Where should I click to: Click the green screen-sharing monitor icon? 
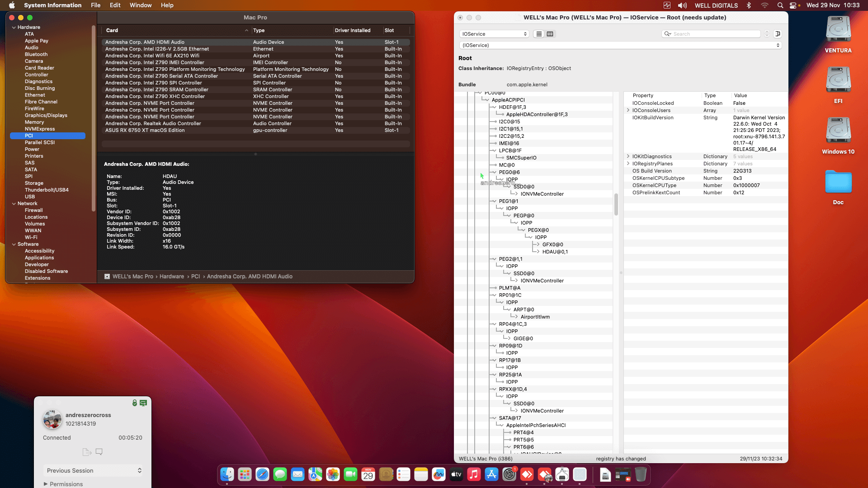point(143,403)
